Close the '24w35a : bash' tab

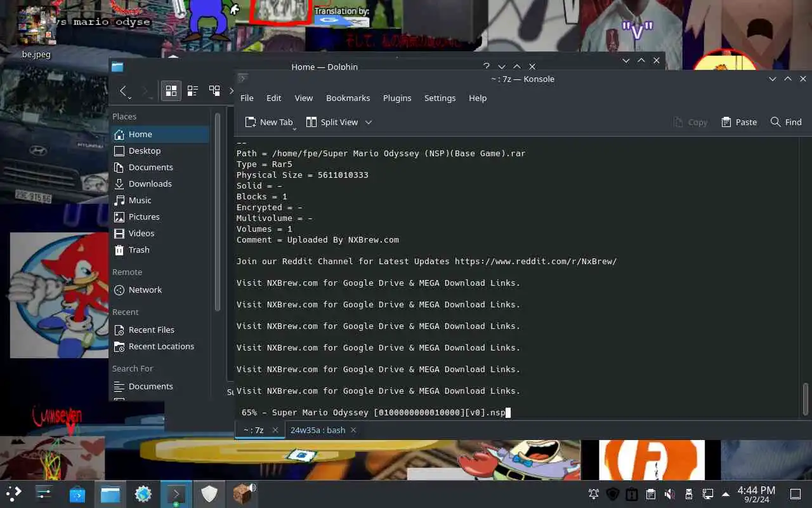point(353,430)
